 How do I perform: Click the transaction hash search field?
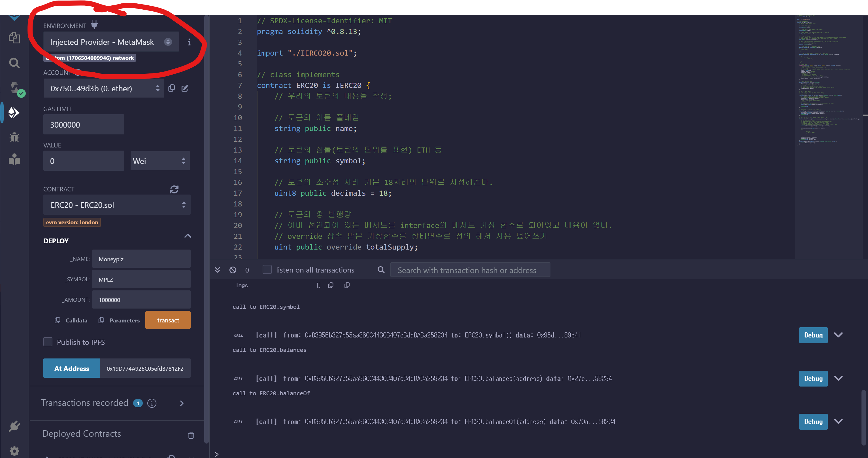coord(470,270)
